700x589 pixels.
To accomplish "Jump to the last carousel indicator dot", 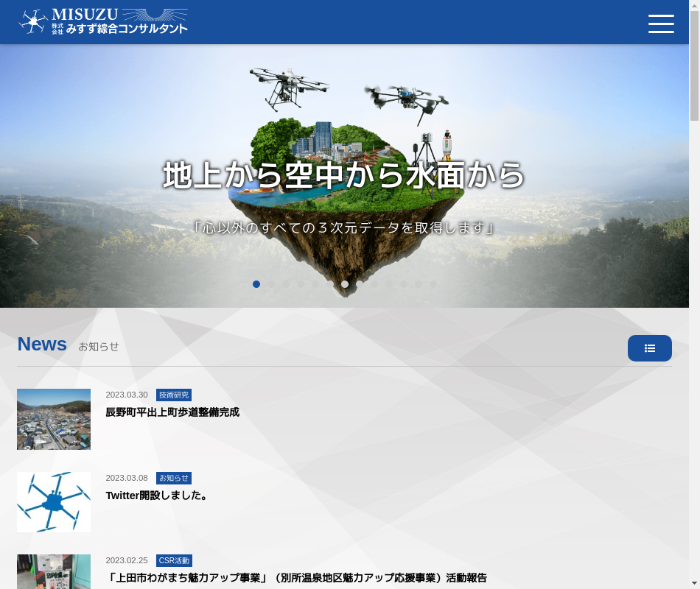I will coord(433,284).
